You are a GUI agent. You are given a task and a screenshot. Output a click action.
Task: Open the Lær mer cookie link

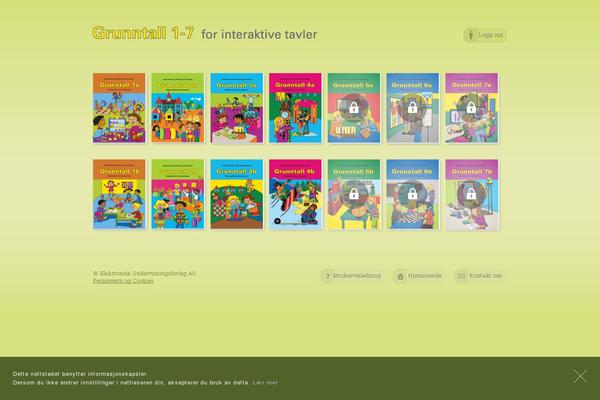pyautogui.click(x=265, y=382)
